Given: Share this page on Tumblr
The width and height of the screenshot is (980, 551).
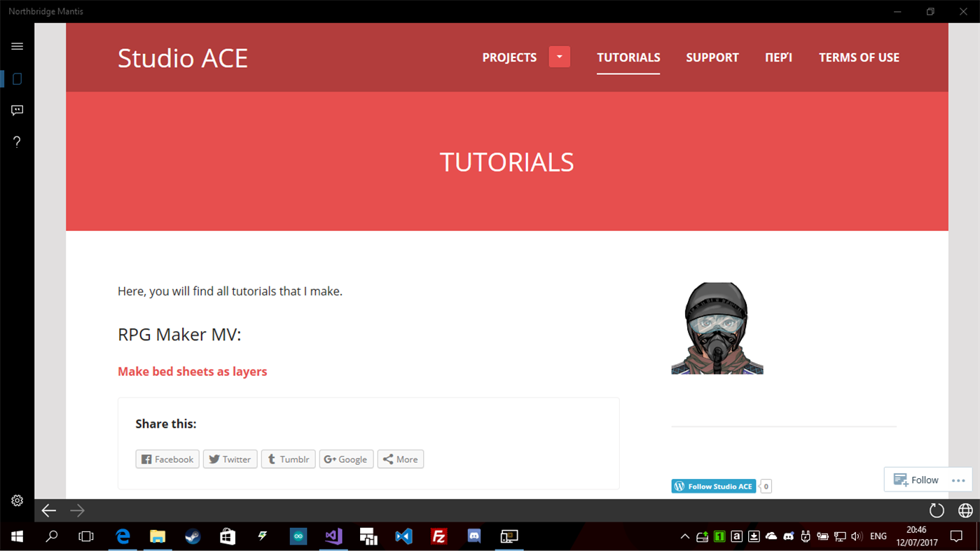Looking at the screenshot, I should point(288,459).
